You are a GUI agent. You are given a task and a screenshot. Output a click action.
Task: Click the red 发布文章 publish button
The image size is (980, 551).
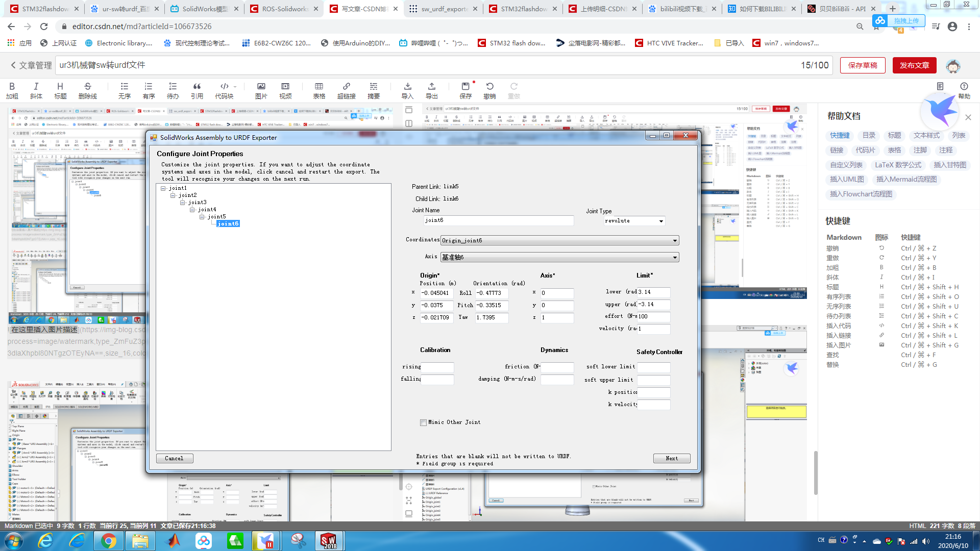[x=914, y=65]
